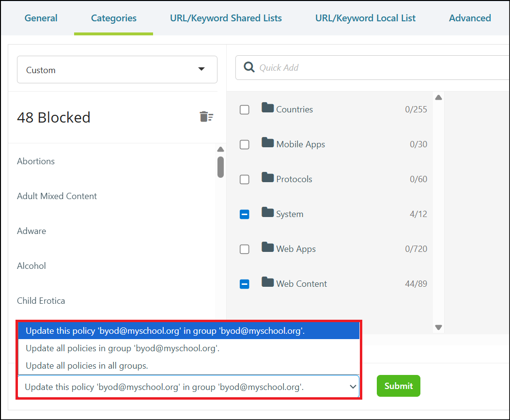Open the Protocols folder icon
This screenshot has height=420, width=510.
[x=268, y=177]
